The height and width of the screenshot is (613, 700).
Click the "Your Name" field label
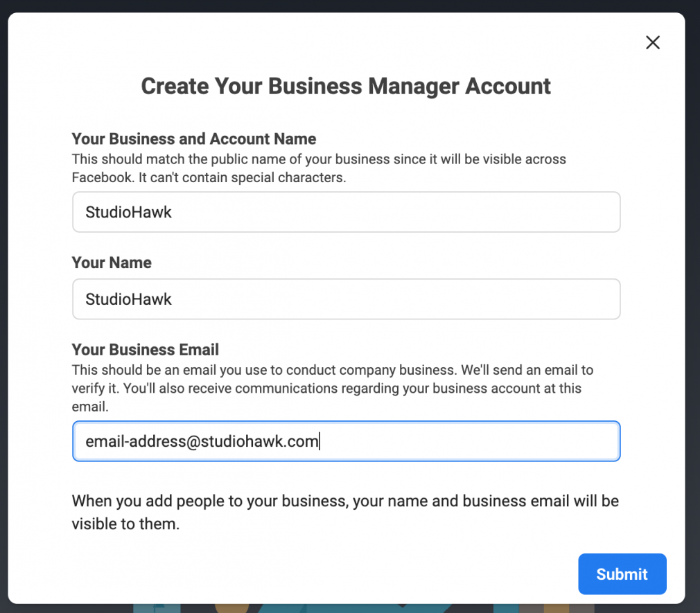tap(112, 263)
